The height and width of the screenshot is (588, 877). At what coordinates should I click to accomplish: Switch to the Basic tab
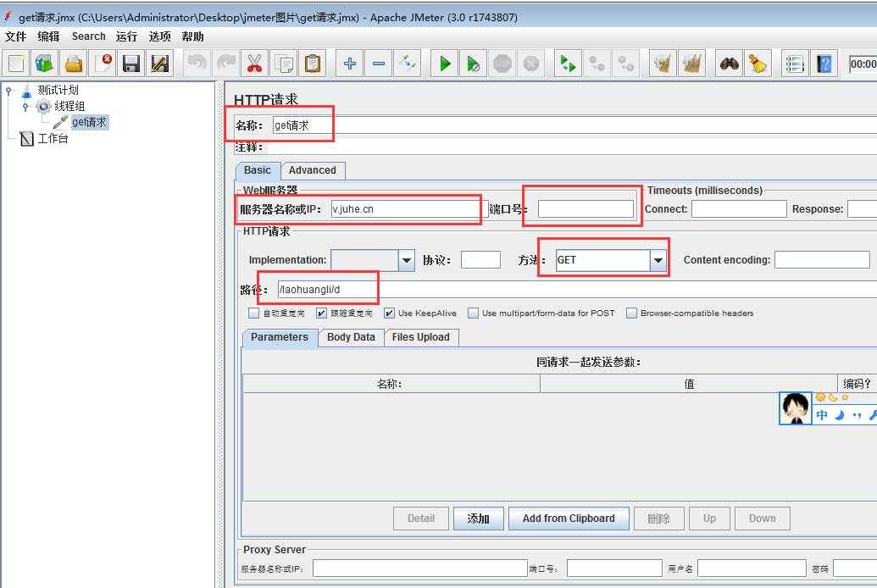(258, 170)
